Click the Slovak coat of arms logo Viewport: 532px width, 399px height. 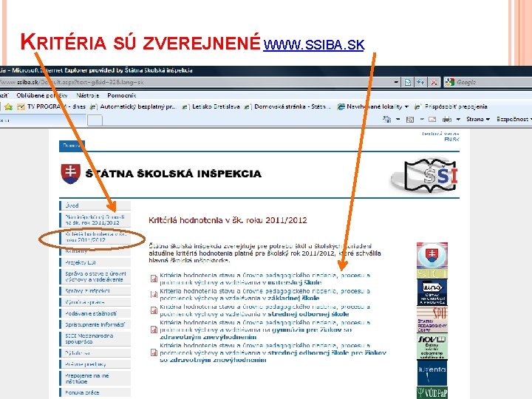click(x=71, y=174)
